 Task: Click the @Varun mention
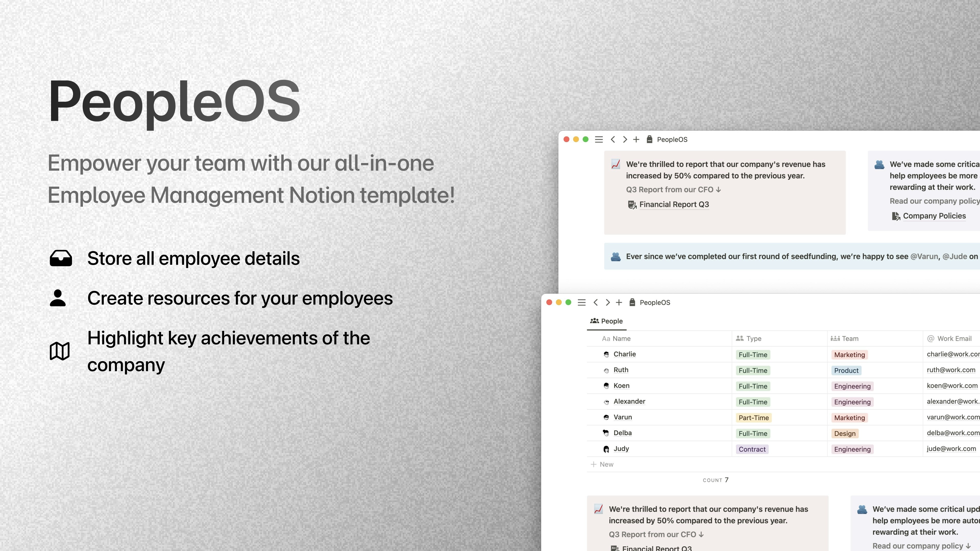tap(924, 257)
